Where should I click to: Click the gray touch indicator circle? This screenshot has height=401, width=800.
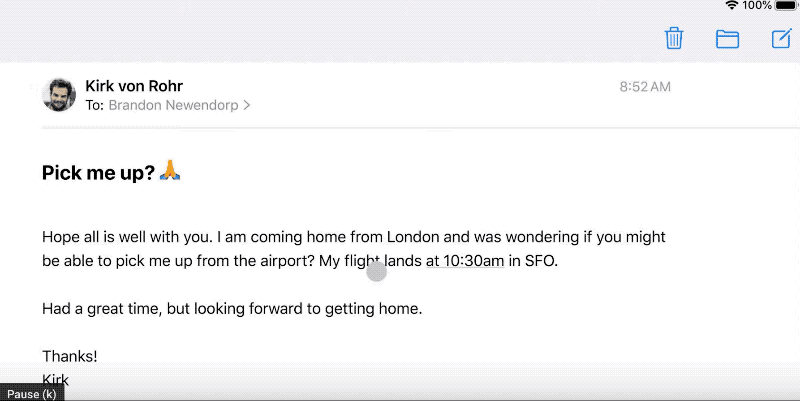[x=376, y=271]
